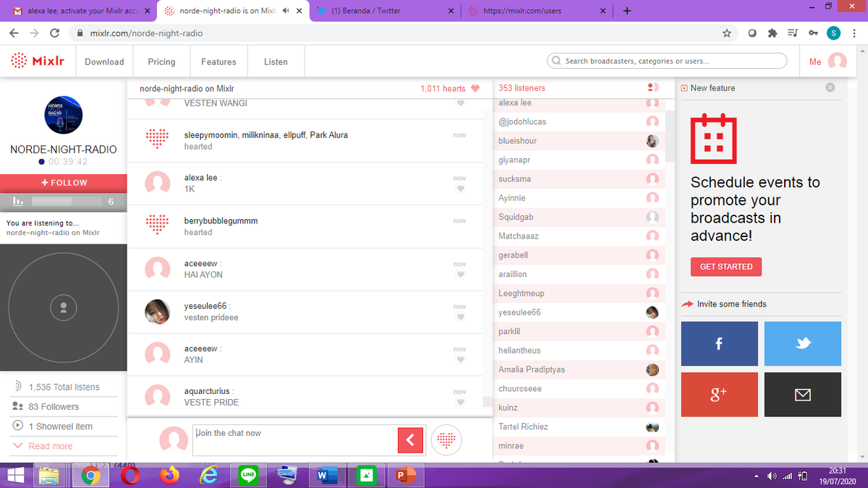The height and width of the screenshot is (488, 868).
Task: Open LINE from the taskbar
Action: [249, 476]
